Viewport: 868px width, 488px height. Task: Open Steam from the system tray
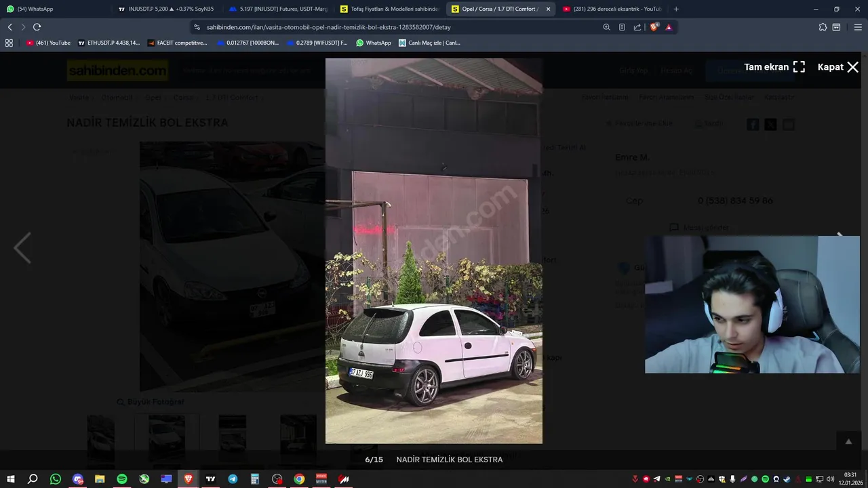pyautogui.click(x=787, y=479)
